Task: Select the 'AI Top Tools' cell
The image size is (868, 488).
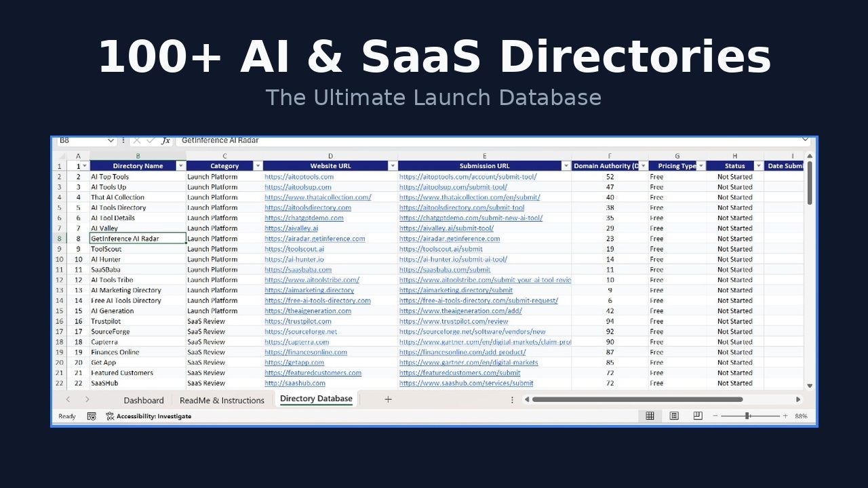Action: 138,177
